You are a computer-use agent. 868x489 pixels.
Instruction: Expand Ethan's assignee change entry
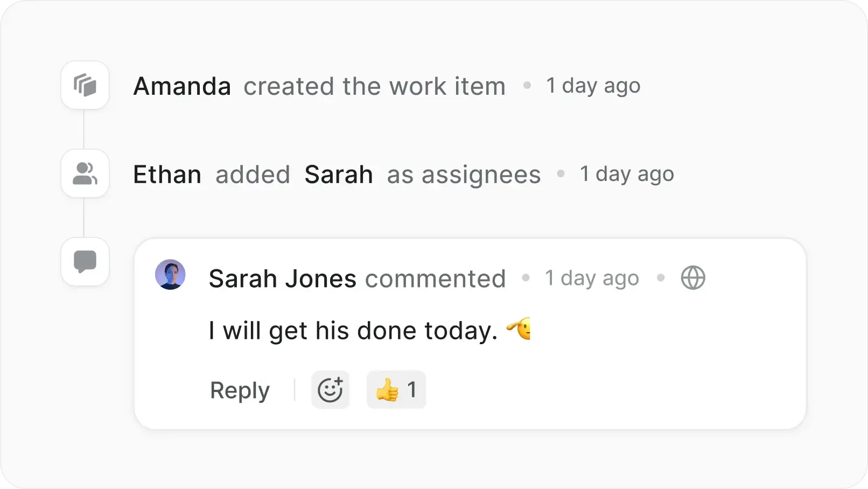pyautogui.click(x=377, y=174)
